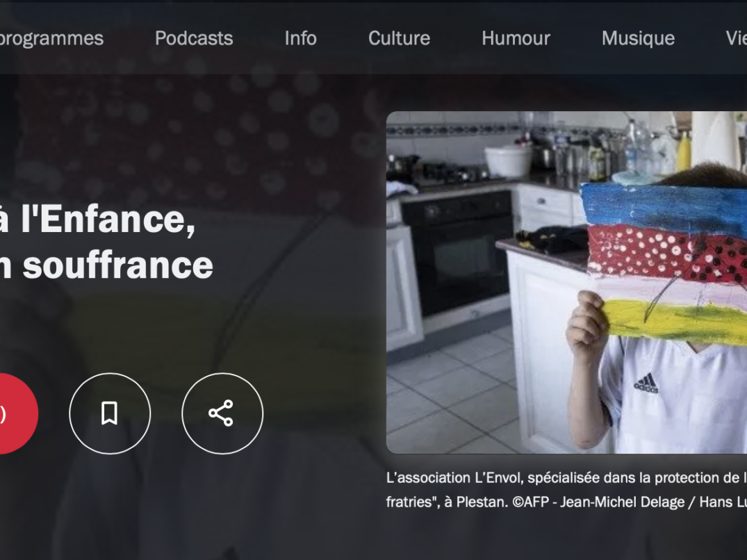Click the headline ending "l'Enfance,"

click(98, 219)
